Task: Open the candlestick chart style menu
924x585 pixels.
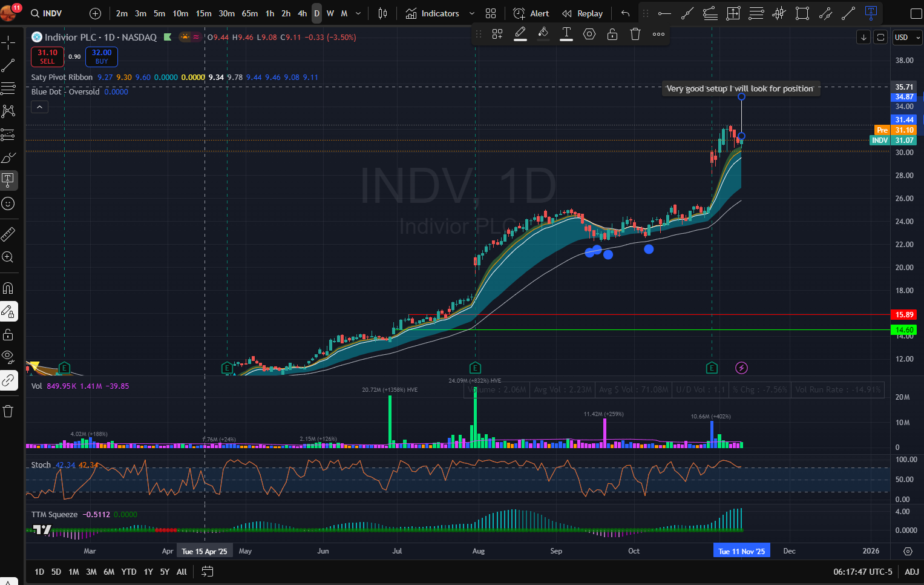Action: (x=382, y=13)
